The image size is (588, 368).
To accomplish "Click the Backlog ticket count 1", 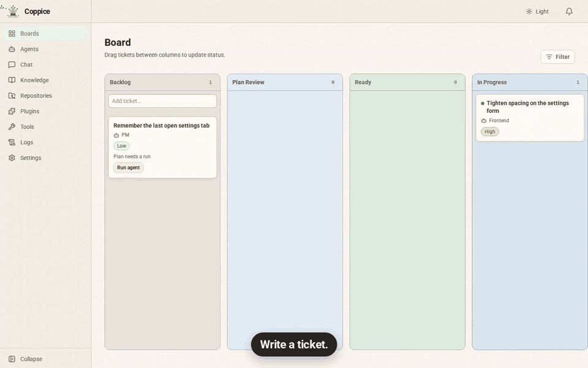I will click(210, 82).
